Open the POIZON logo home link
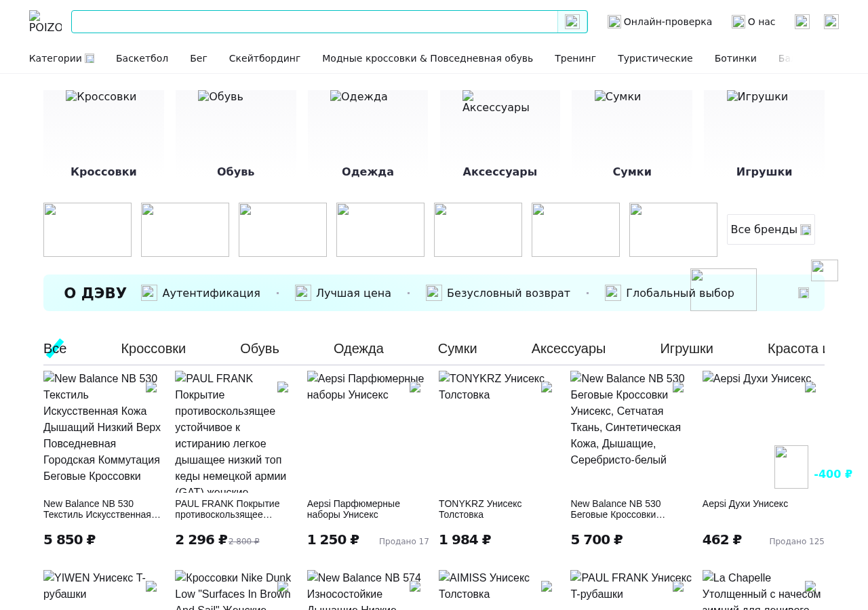868x610 pixels. pos(45,22)
